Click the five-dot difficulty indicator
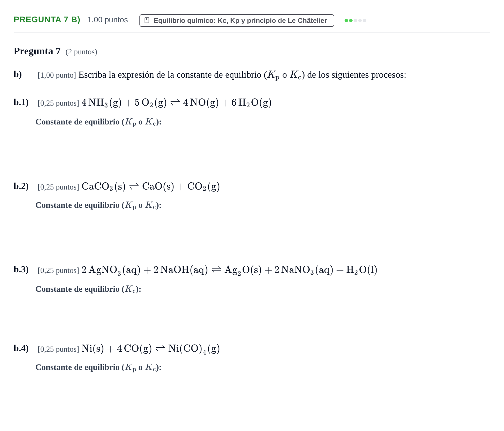504x431 pixels. (355, 21)
